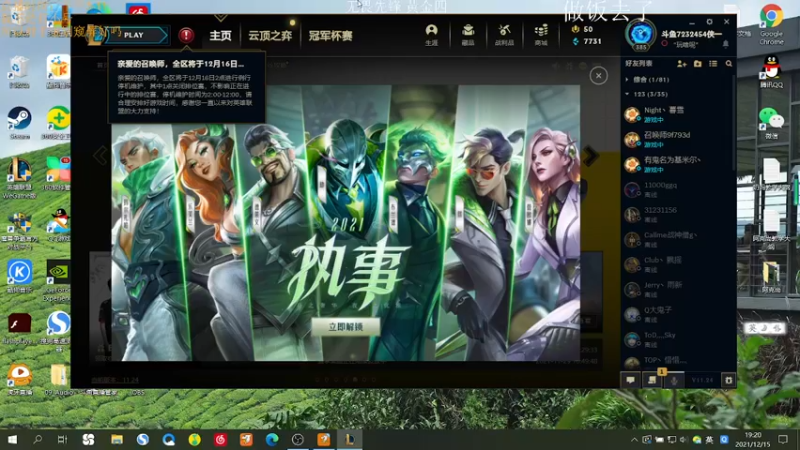Image resolution: width=800 pixels, height=450 pixels.
Task: Click the taskbar volume speaker icon
Action: (684, 440)
